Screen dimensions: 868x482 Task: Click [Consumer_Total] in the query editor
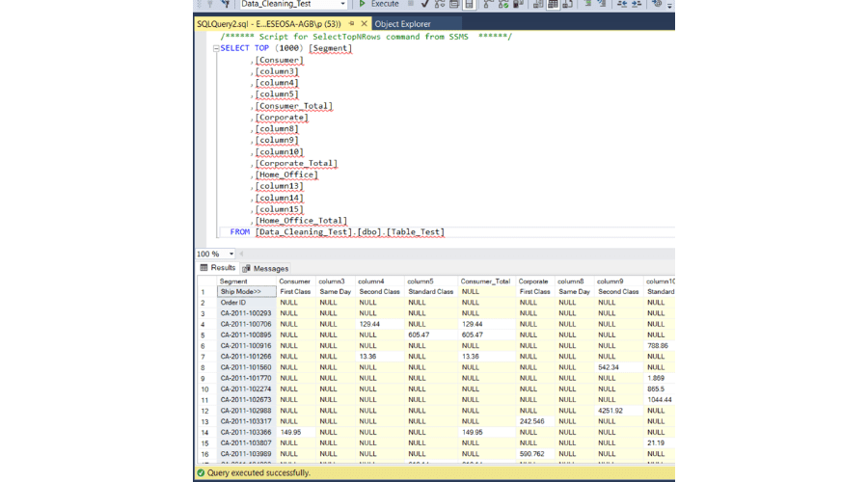click(x=294, y=106)
